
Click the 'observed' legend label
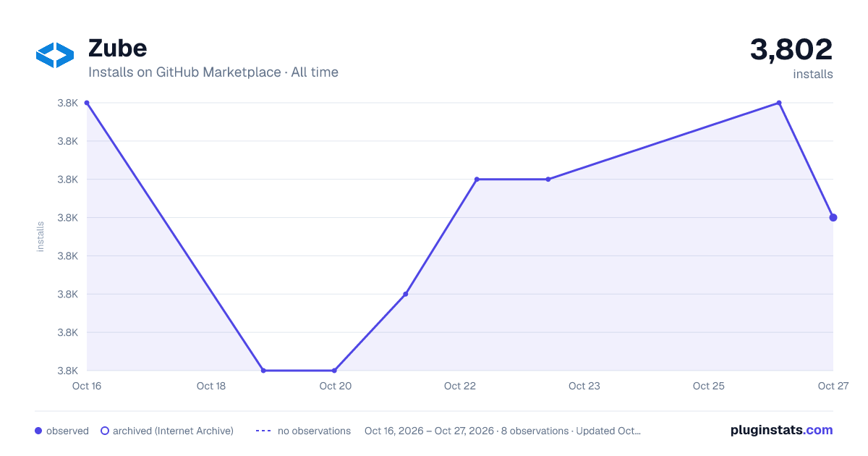tap(67, 431)
